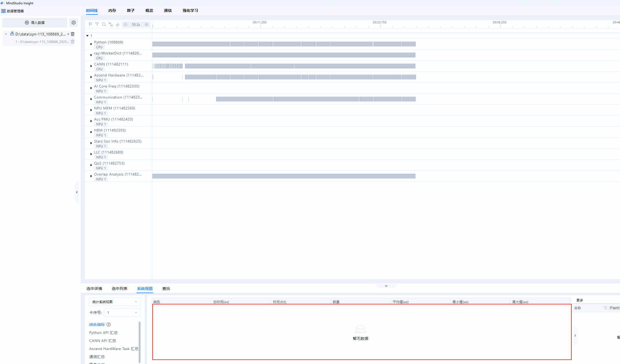Expand the Stars Soc Info row
This screenshot has height=364, width=620.
pos(91,143)
